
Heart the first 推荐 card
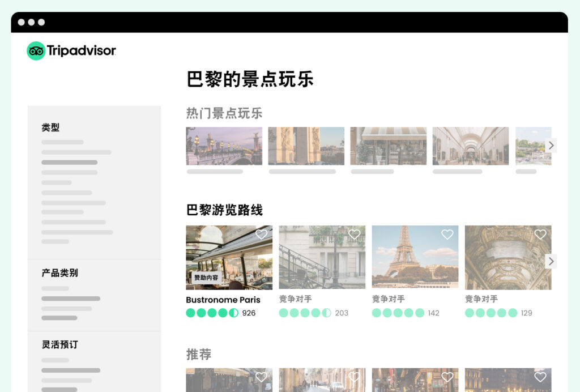coord(261,377)
